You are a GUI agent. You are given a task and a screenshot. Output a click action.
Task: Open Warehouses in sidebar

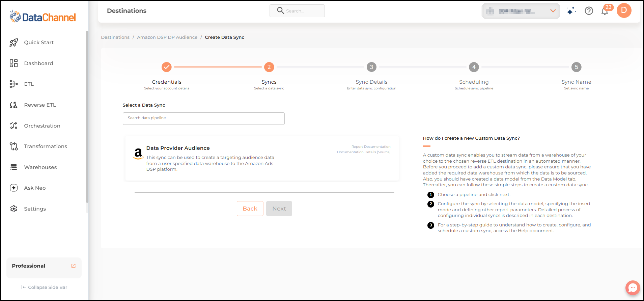pyautogui.click(x=40, y=167)
